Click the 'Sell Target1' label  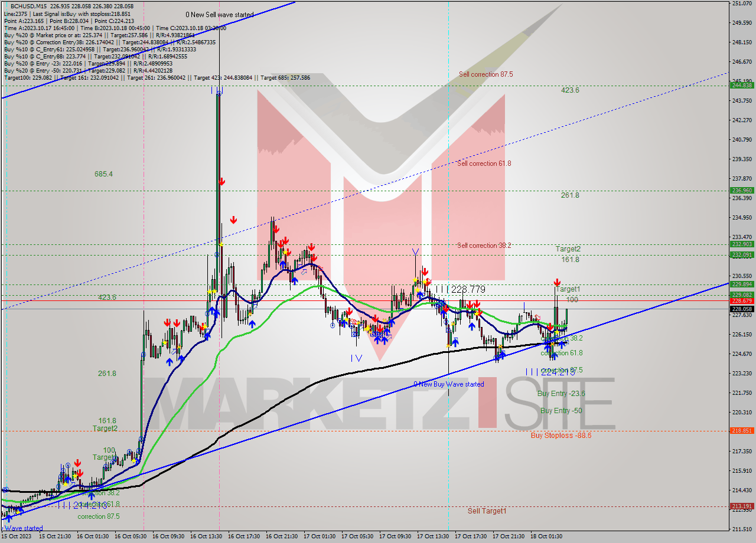(x=487, y=511)
